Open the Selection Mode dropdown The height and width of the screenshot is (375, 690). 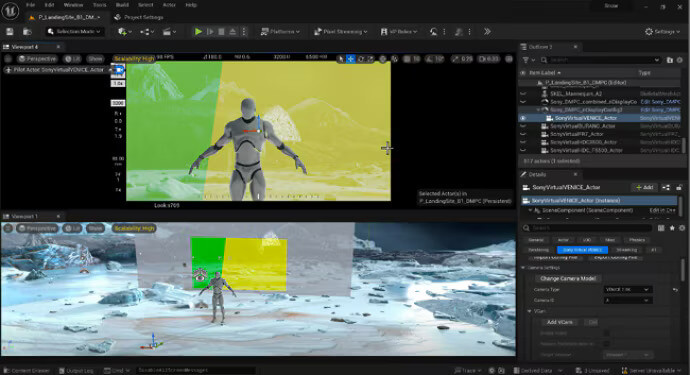(x=74, y=32)
